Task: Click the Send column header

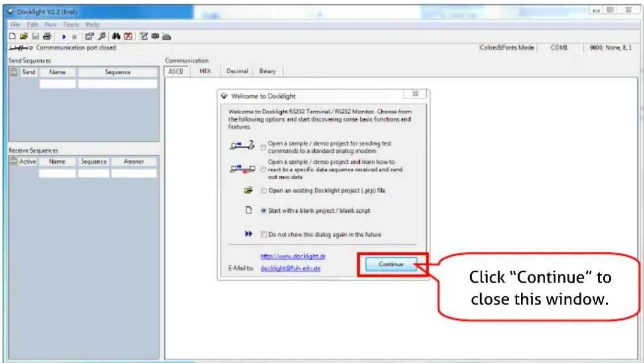Action: click(x=29, y=72)
